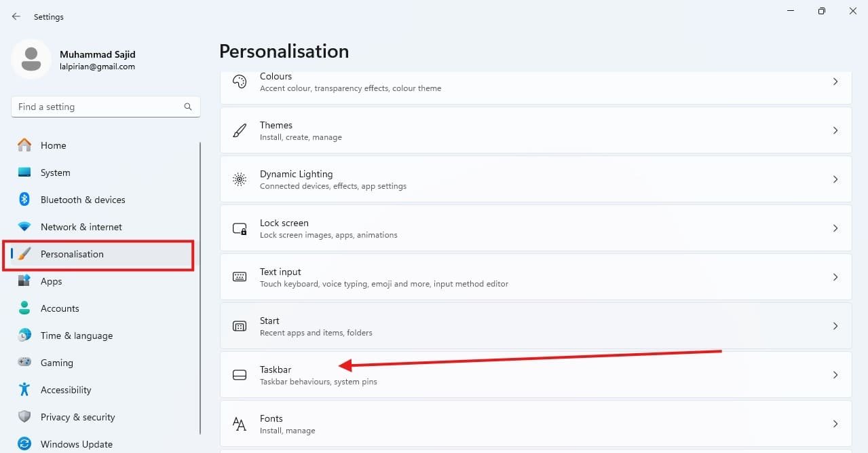
Task: Click the Start settings icon
Action: point(239,325)
